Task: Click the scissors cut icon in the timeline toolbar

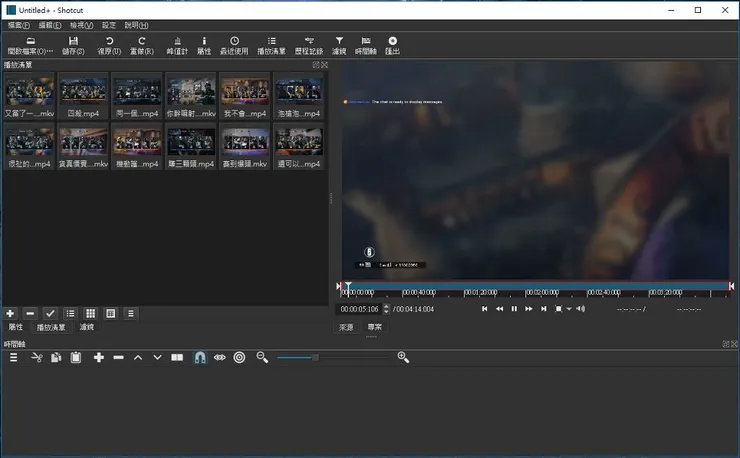Action: [x=36, y=357]
